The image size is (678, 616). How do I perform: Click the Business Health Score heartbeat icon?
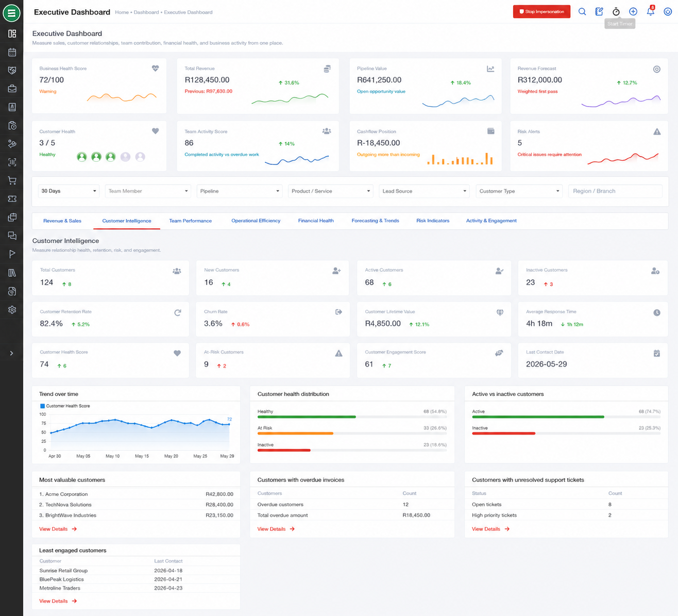(155, 69)
